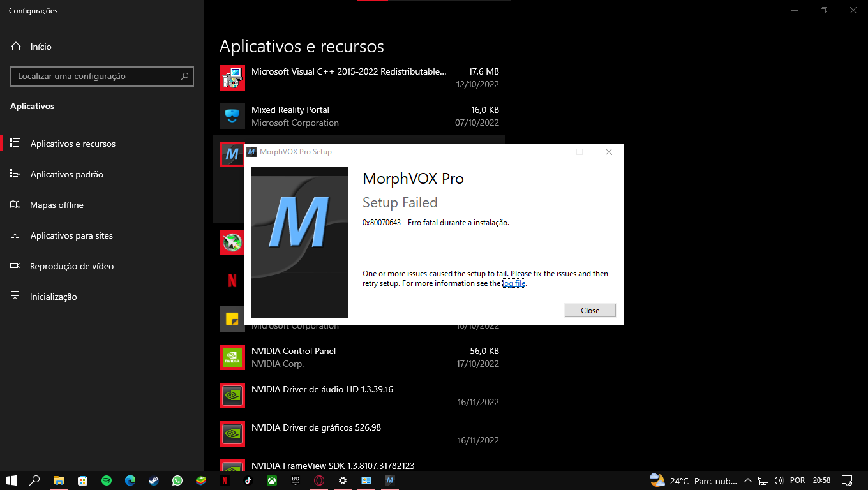
Task: Open TikTok from the taskbar
Action: point(248,480)
